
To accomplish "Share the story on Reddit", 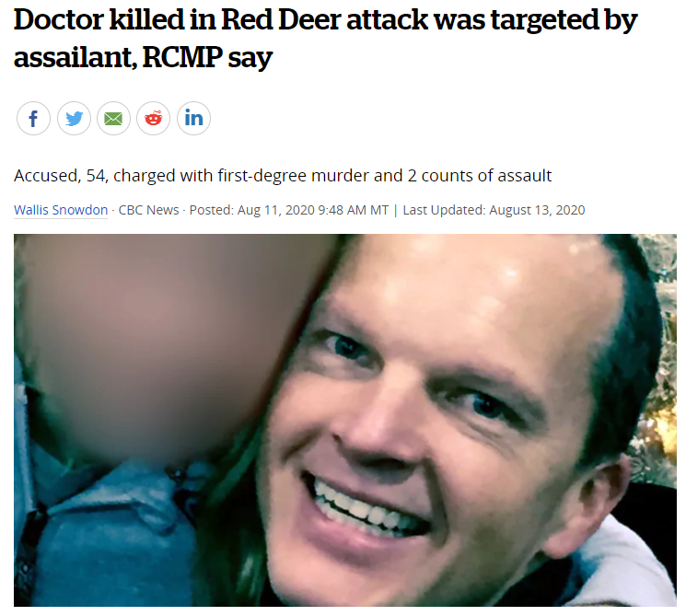I will pyautogui.click(x=153, y=118).
